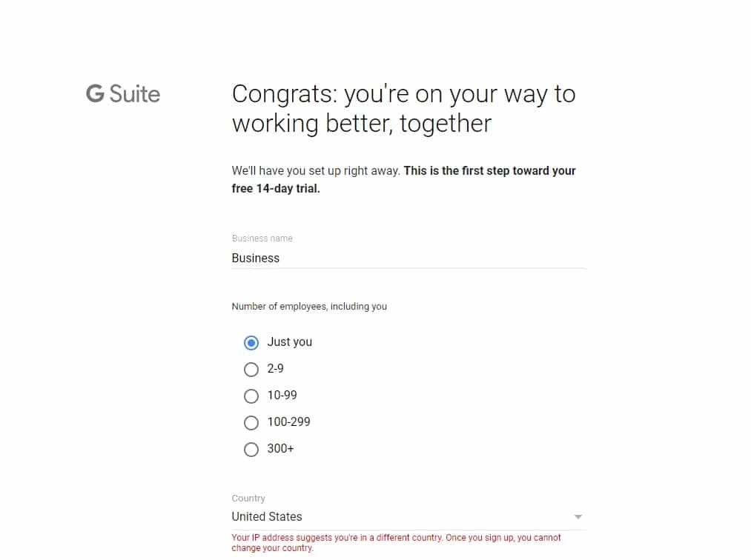Screen dimensions: 751x560
Task: Click the "Business name" field label
Action: pos(262,238)
